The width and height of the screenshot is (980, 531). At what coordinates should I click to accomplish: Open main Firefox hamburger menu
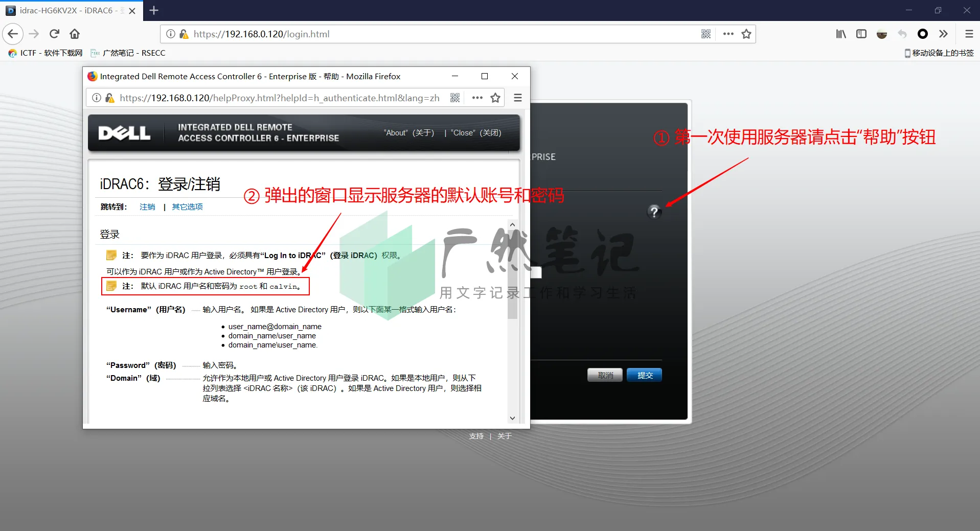point(969,34)
